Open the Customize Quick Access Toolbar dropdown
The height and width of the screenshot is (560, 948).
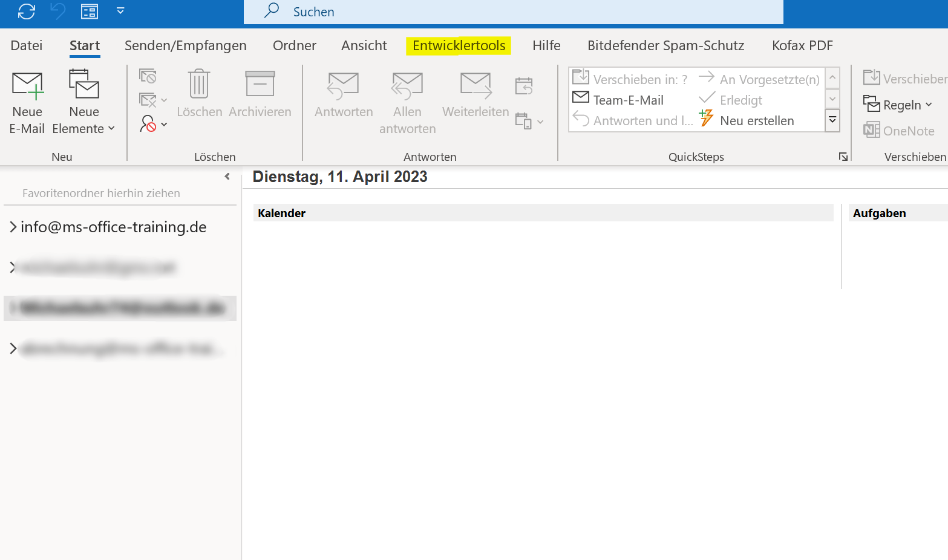pyautogui.click(x=120, y=11)
